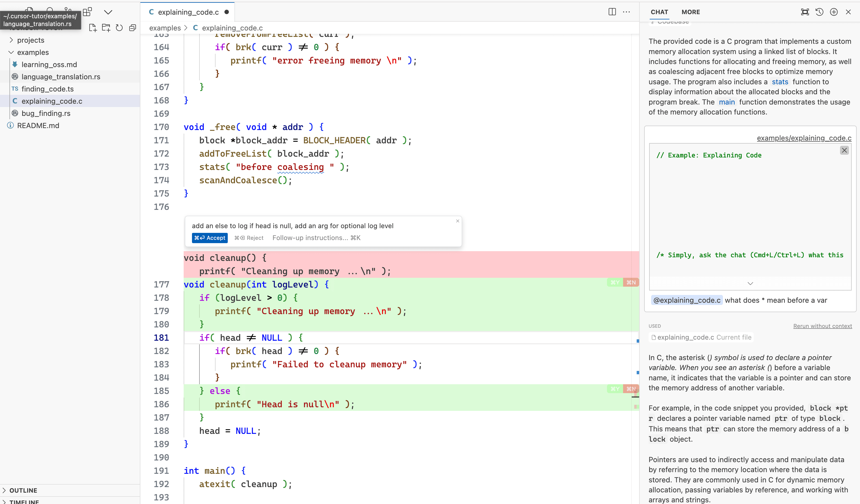Viewport: 860px width, 504px height.
Task: Open the editor more actions ellipsis menu
Action: (626, 12)
